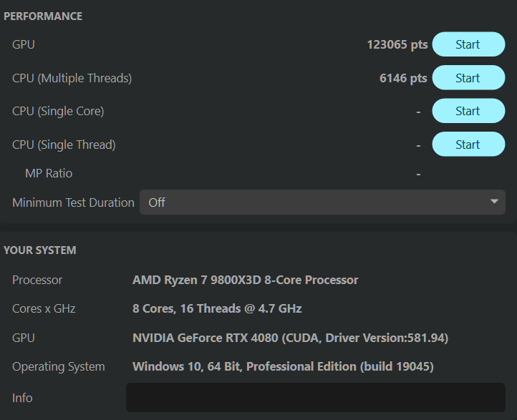Click the Info text field
The width and height of the screenshot is (517, 420).
click(x=316, y=398)
